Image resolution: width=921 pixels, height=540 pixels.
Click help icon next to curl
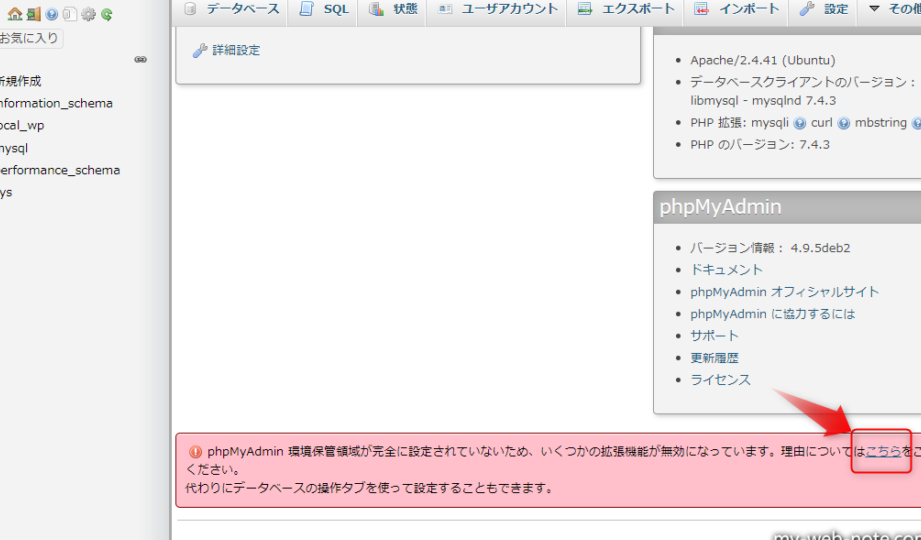point(843,123)
